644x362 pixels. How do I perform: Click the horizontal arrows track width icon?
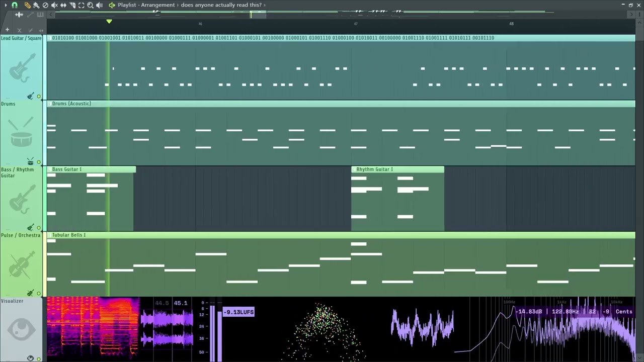point(41,30)
